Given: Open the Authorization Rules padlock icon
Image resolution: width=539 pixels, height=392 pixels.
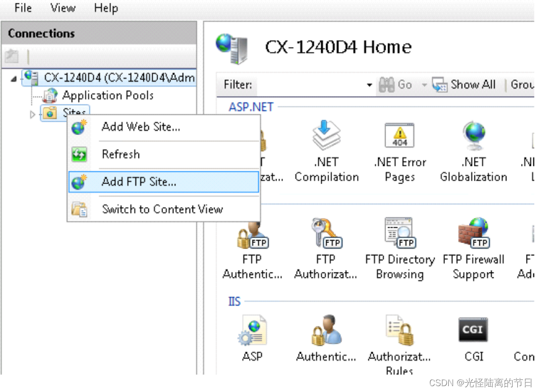Looking at the screenshot, I should pos(400,330).
